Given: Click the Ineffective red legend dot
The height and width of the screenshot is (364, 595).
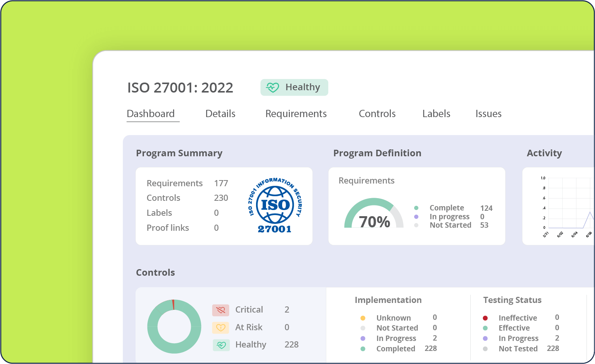Looking at the screenshot, I should tap(485, 318).
